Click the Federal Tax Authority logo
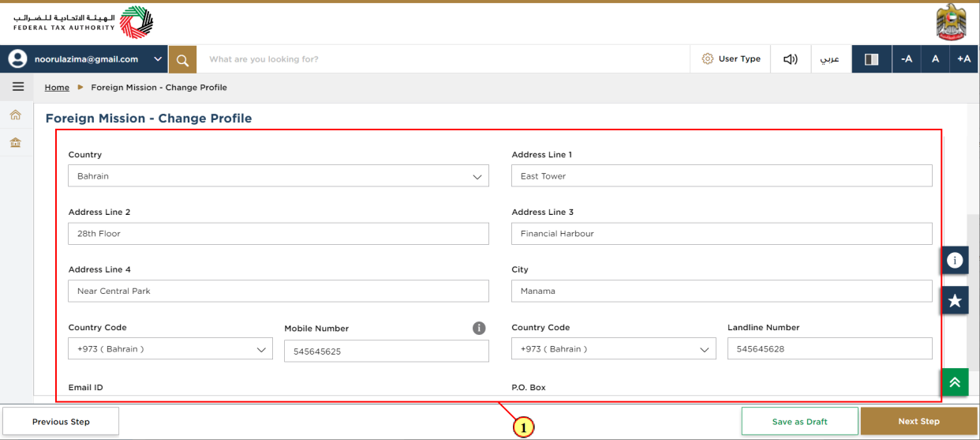This screenshot has width=980, height=440. [83, 22]
